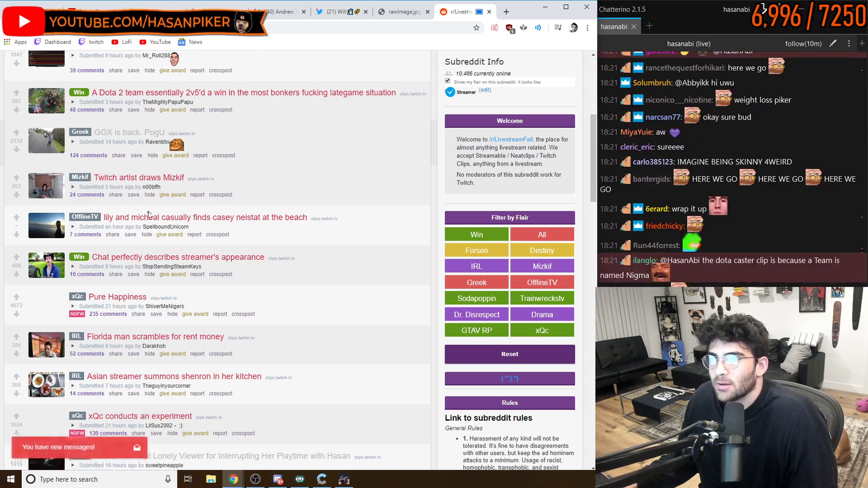The width and height of the screenshot is (868, 488).
Task: Open the Pure Happiness post title
Action: [x=118, y=297]
